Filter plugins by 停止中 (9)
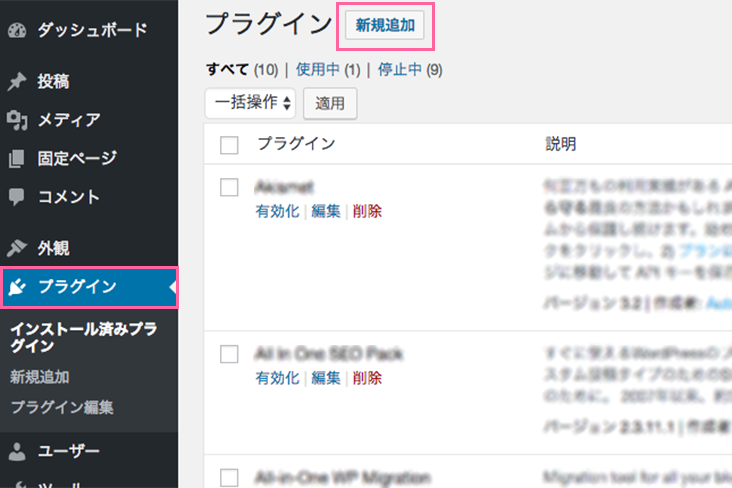Image resolution: width=732 pixels, height=488 pixels. tap(410, 70)
